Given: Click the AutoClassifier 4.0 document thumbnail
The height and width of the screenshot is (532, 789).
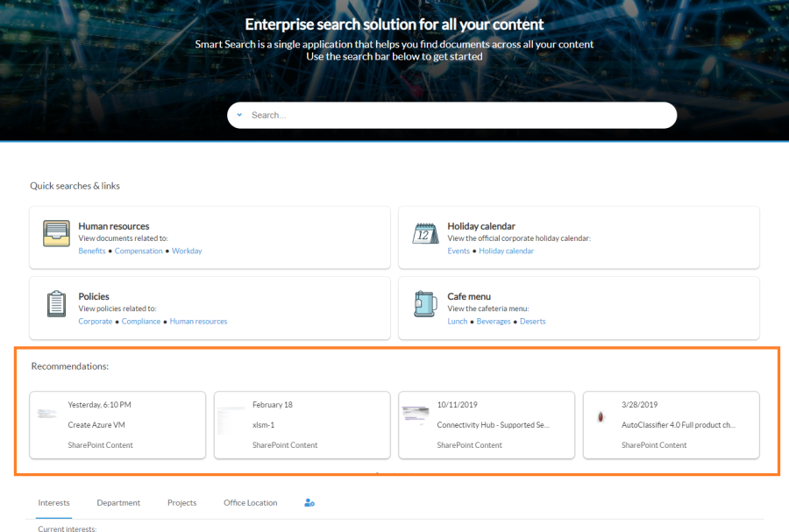Looking at the screenshot, I should pyautogui.click(x=601, y=416).
